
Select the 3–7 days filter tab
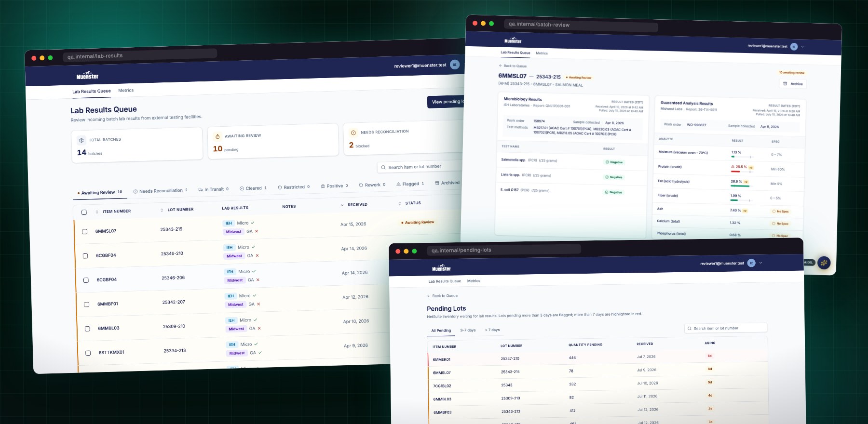click(468, 330)
